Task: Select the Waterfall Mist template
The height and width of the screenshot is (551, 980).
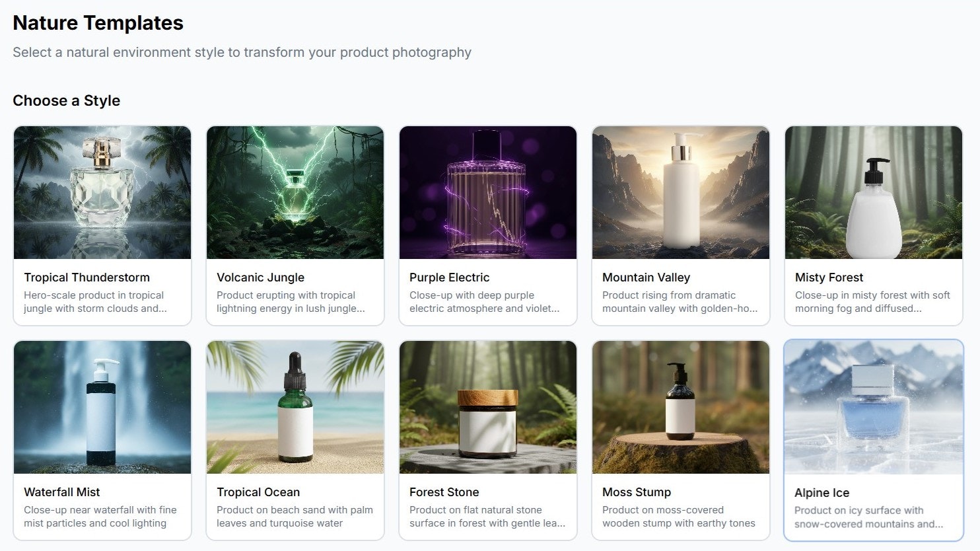Action: click(102, 407)
